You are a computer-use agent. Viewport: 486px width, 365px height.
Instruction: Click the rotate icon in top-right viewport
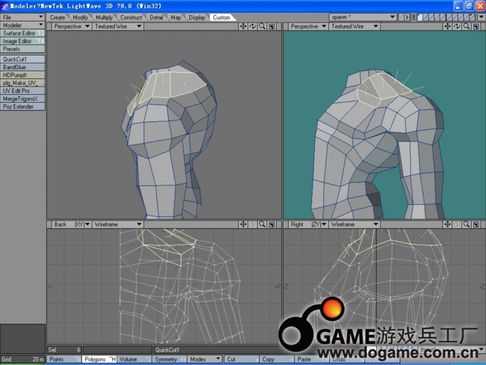[457, 26]
